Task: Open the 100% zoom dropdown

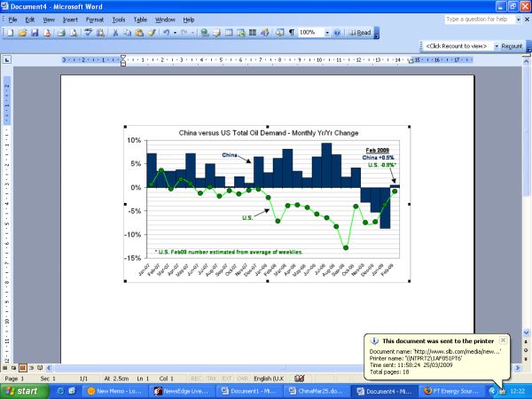Action: coord(326,33)
